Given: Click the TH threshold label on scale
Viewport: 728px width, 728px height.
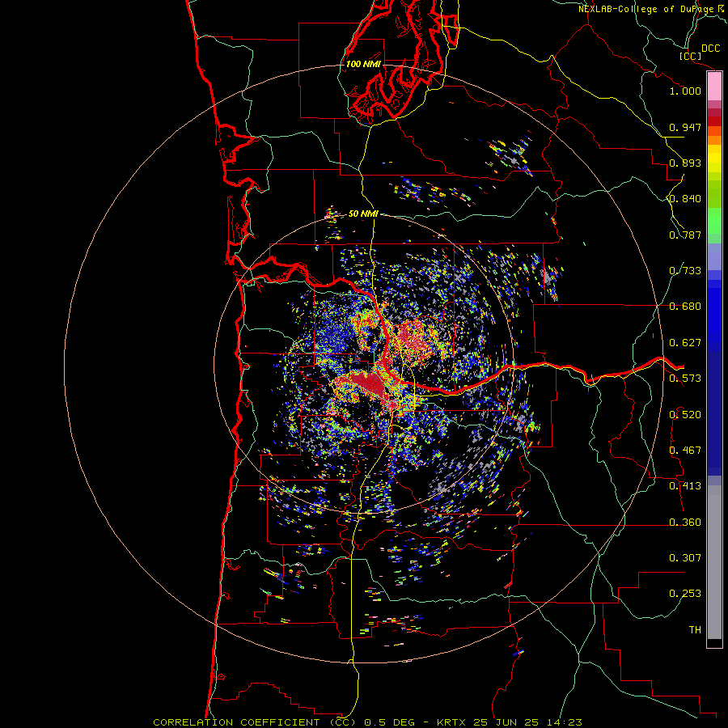Looking at the screenshot, I should click(x=695, y=630).
